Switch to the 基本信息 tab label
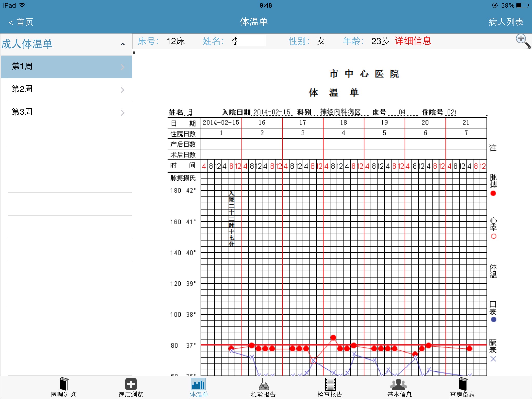The width and height of the screenshot is (532, 399). point(400,394)
